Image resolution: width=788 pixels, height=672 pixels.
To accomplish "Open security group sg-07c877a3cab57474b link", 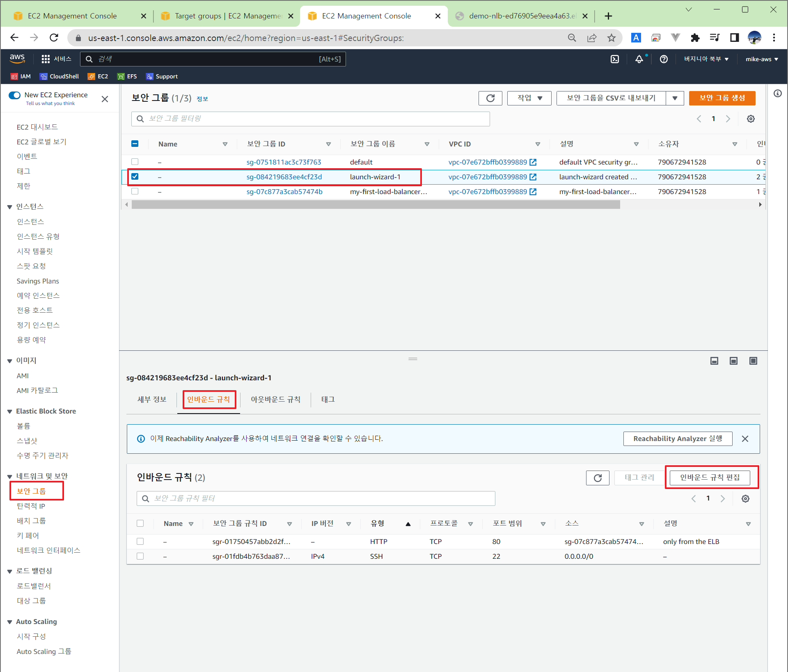I will pos(284,192).
